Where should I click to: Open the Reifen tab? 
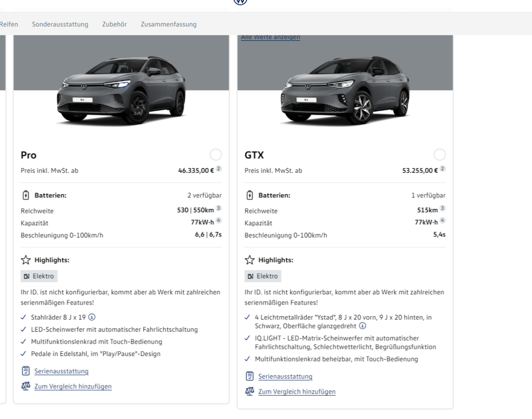click(9, 24)
